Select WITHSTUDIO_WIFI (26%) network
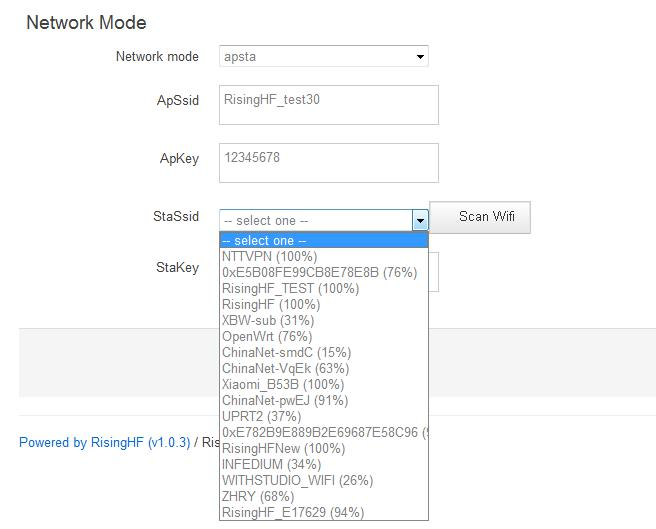This screenshot has height=529, width=656. (x=323, y=480)
